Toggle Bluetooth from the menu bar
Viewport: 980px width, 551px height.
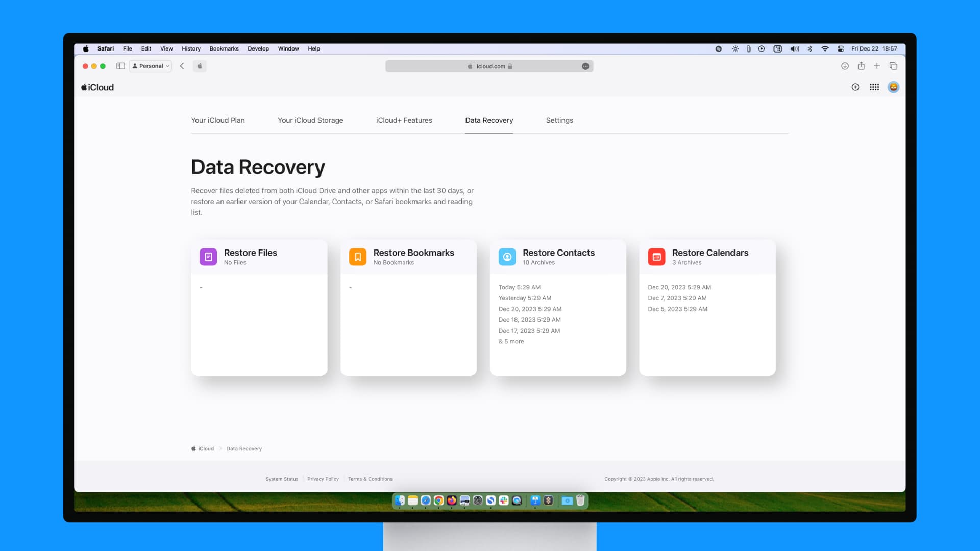[810, 48]
